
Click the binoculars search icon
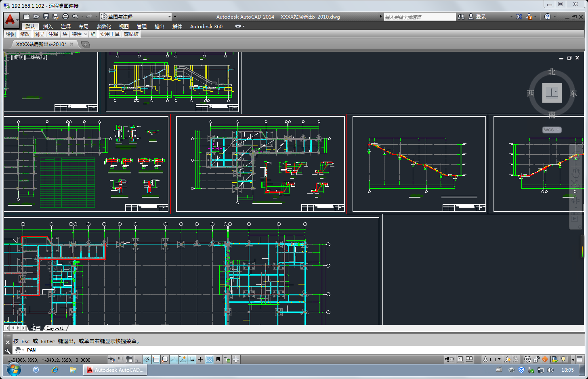point(461,17)
